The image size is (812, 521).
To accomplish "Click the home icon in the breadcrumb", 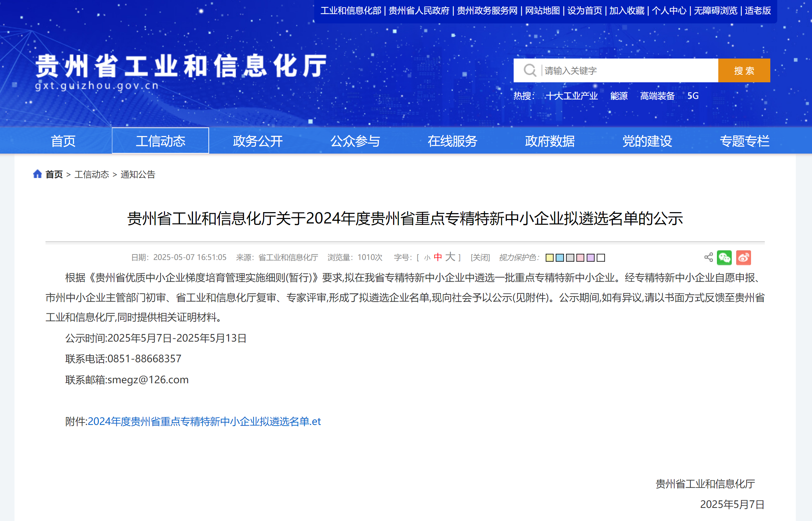I will tap(38, 174).
